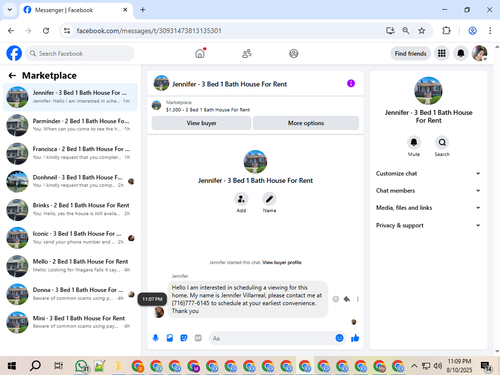Open Chrome three-dot menu
This screenshot has width=500, height=375.
(x=490, y=31)
